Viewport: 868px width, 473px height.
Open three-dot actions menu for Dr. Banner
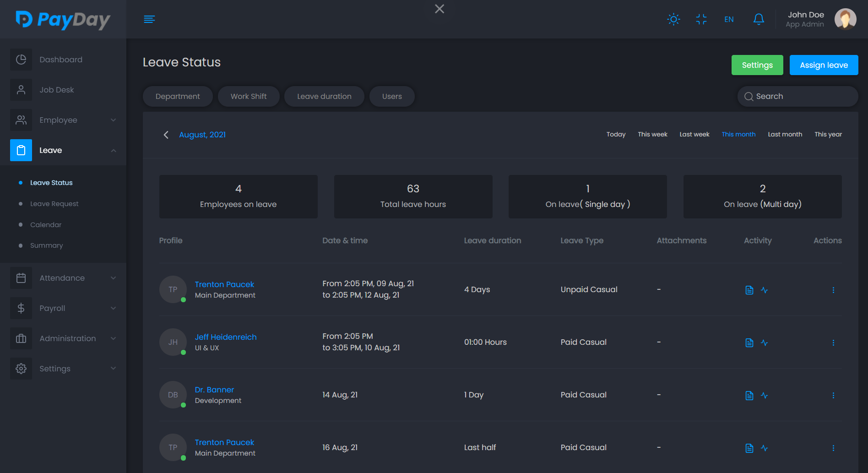(833, 395)
